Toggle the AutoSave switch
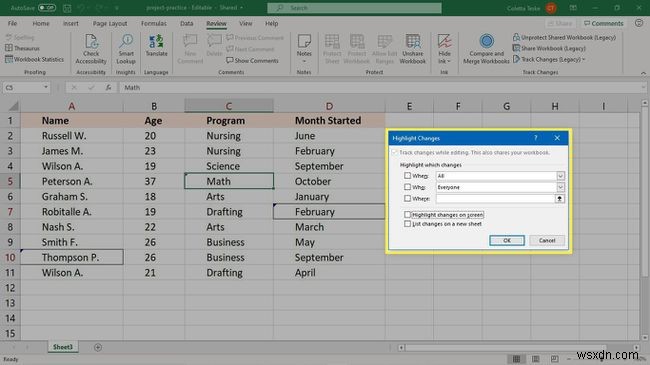This screenshot has height=365, width=650. pos(47,8)
